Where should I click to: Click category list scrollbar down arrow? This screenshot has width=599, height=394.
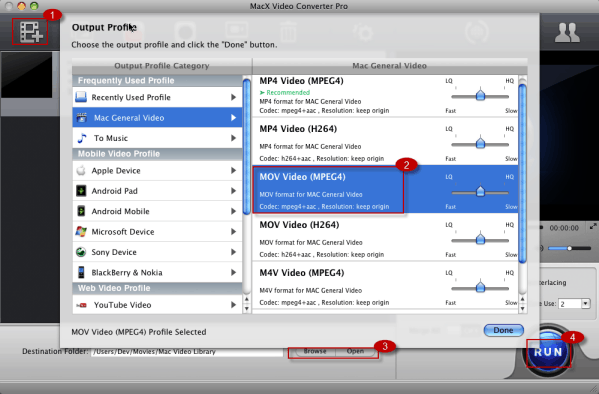[246, 308]
